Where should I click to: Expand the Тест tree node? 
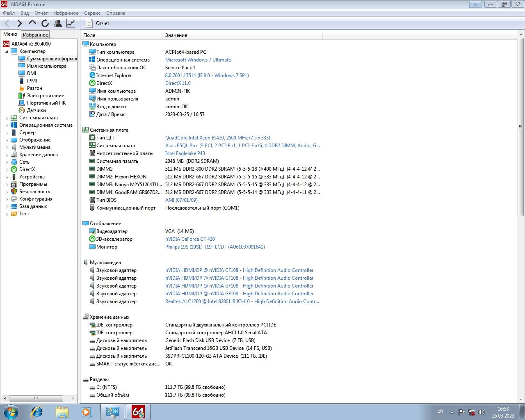click(7, 214)
